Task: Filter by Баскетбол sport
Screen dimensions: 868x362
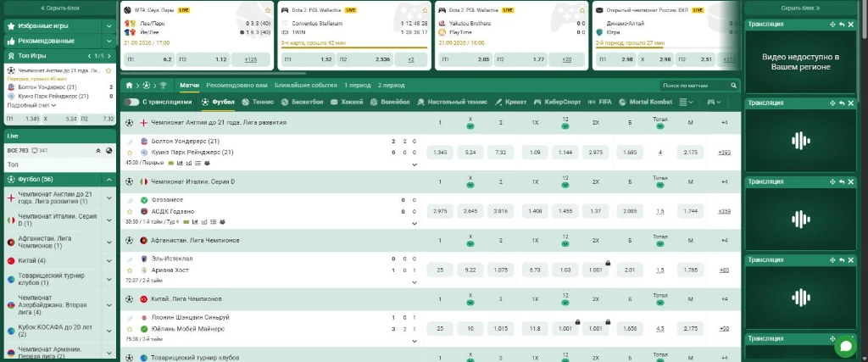Action: pos(302,102)
